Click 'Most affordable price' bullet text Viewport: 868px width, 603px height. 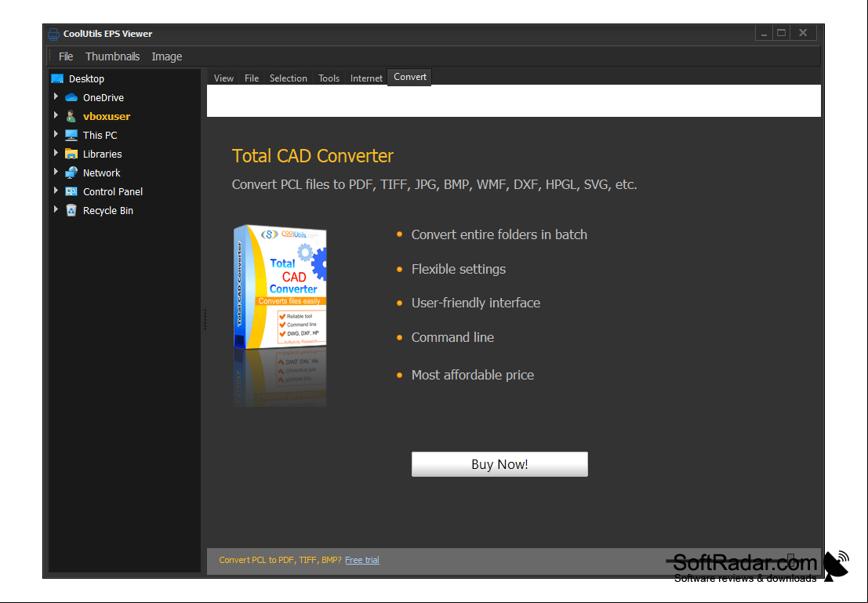(x=473, y=375)
